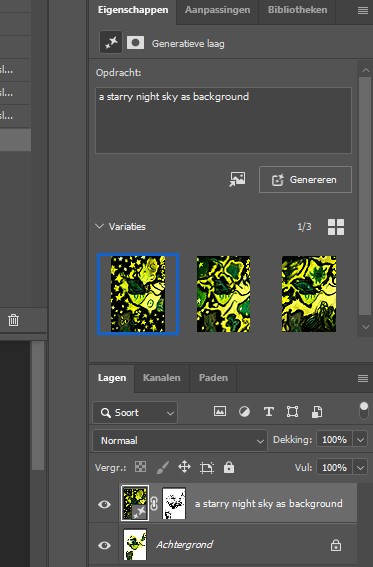Filter layers by smart objects

point(317,412)
